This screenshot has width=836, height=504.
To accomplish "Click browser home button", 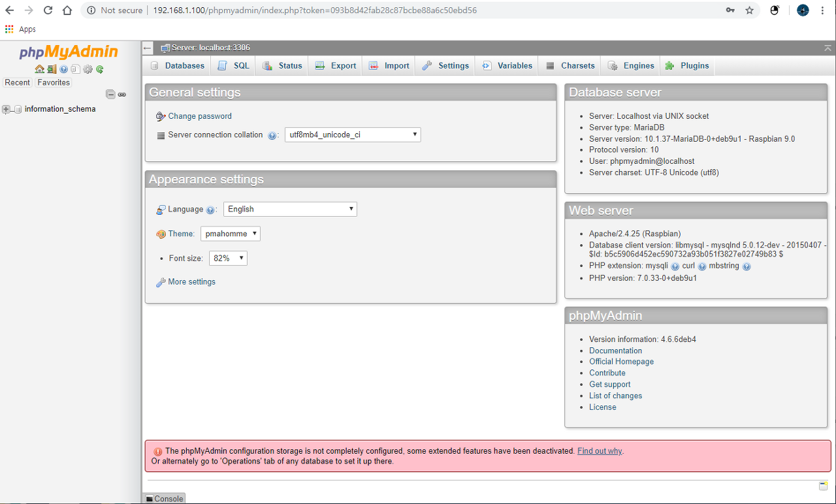I will (x=67, y=10).
